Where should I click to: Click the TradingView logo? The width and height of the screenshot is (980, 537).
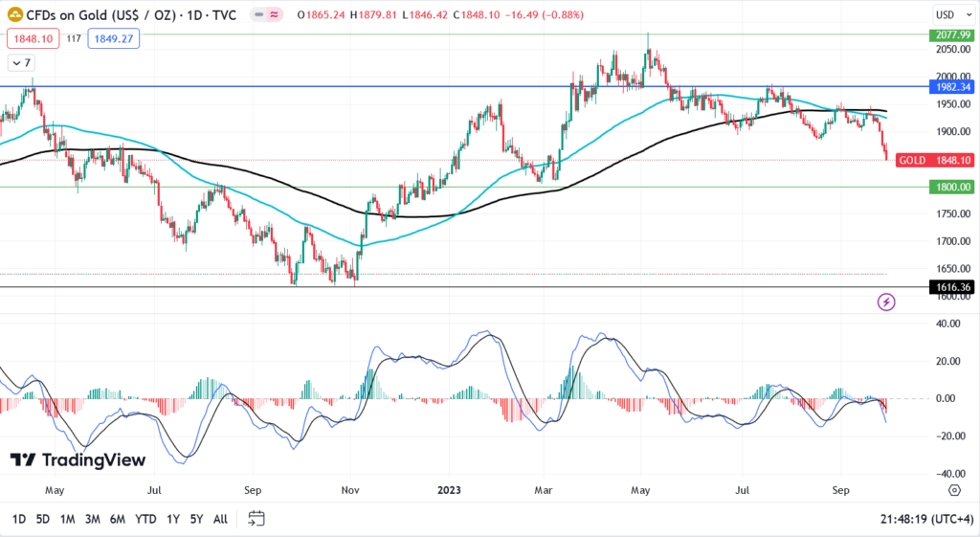78,460
